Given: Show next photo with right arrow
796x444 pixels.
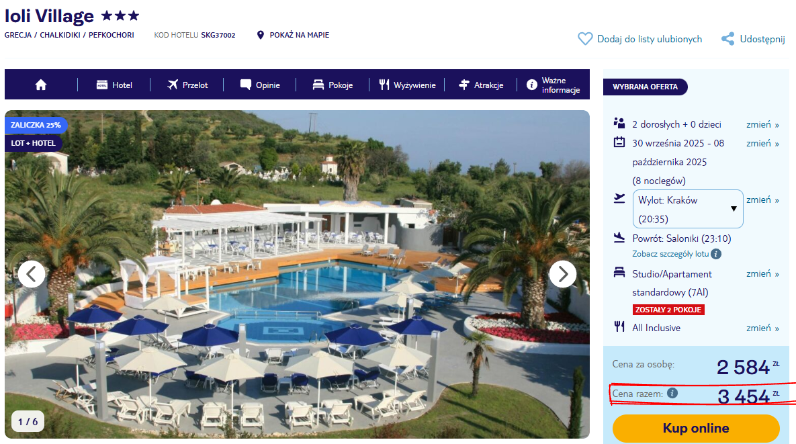Looking at the screenshot, I should [562, 275].
